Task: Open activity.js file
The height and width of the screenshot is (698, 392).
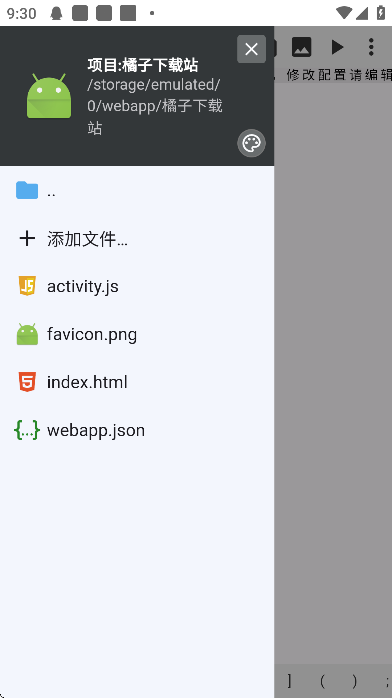Action: [x=137, y=286]
